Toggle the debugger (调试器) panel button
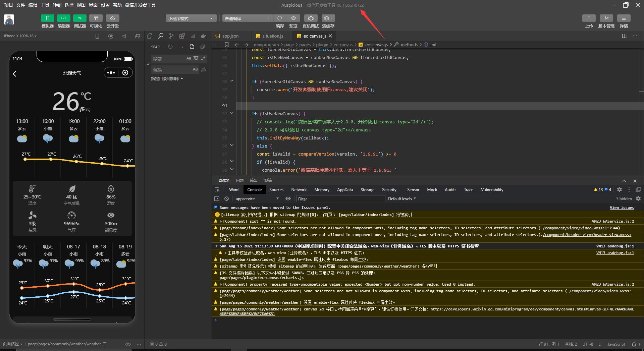This screenshot has height=351, width=644. click(x=80, y=18)
